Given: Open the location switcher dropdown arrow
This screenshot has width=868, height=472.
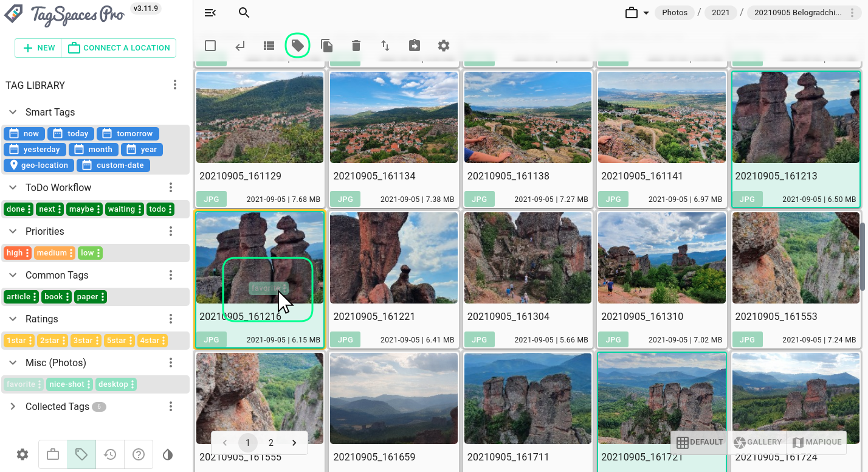Looking at the screenshot, I should click(646, 13).
